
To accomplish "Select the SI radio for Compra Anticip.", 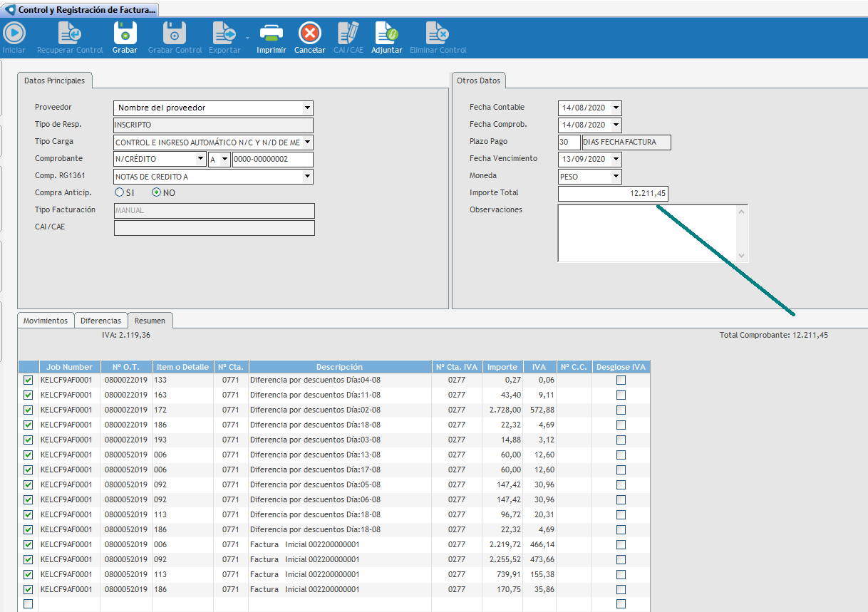I will 120,192.
